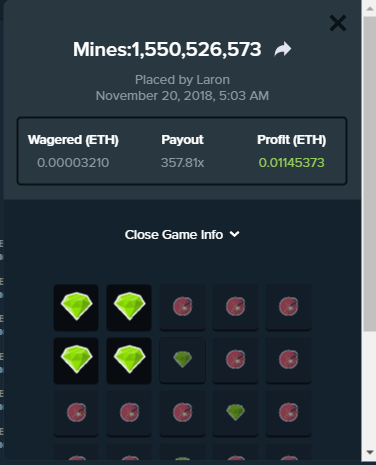
Task: Click the share arrow next to bet ID
Action: (x=283, y=50)
